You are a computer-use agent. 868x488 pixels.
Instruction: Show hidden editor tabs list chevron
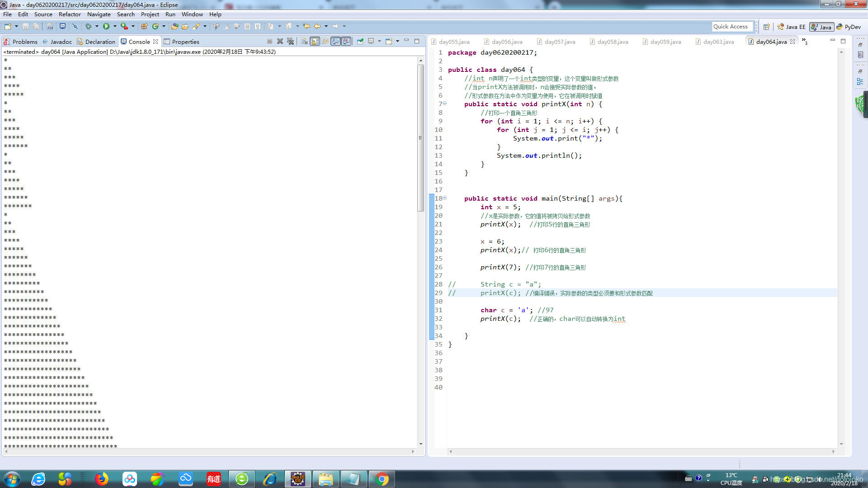point(805,41)
